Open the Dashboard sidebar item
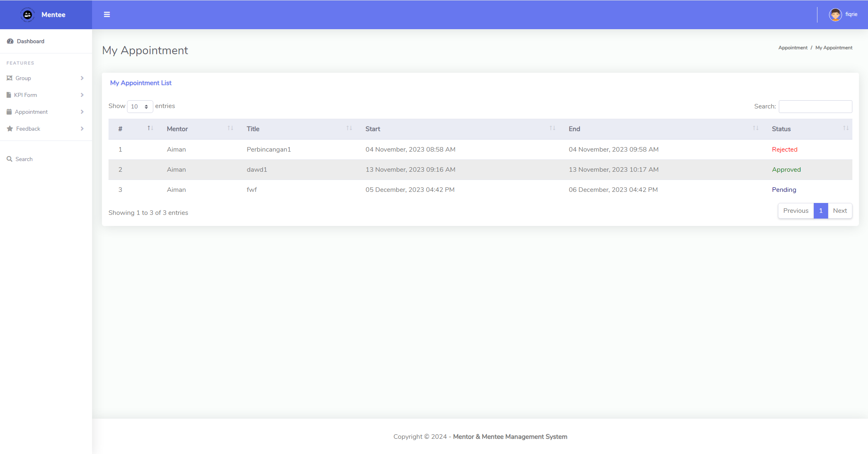Screen dimensions: 868x454 click(30, 41)
